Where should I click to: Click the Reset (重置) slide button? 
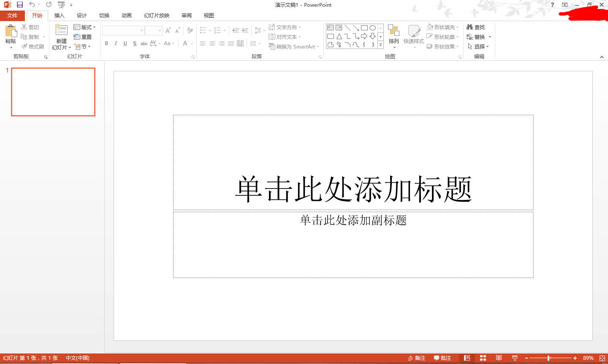pos(83,37)
